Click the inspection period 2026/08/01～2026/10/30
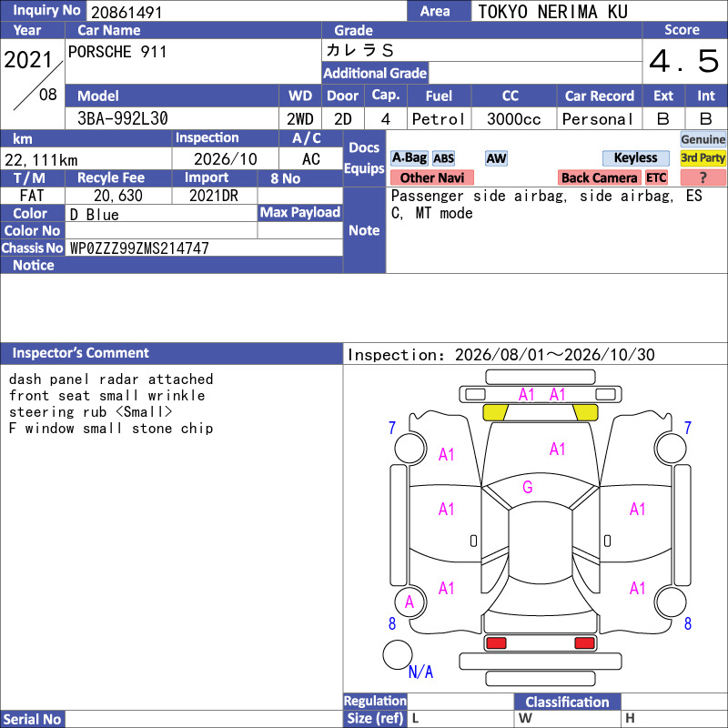This screenshot has width=728, height=728. 555,355
